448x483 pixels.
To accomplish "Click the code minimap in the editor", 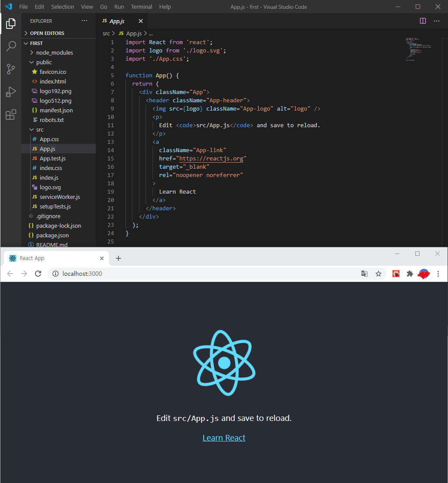I will 418,49.
